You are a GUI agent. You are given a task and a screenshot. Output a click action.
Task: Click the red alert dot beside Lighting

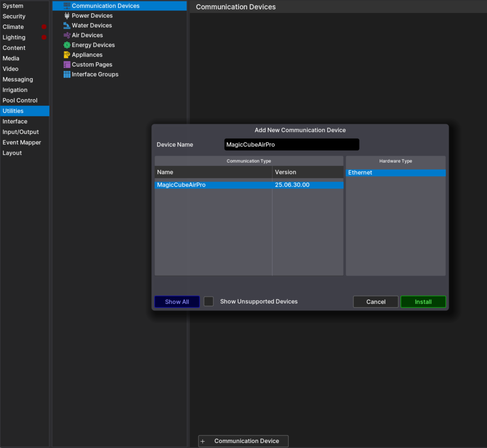pos(44,37)
